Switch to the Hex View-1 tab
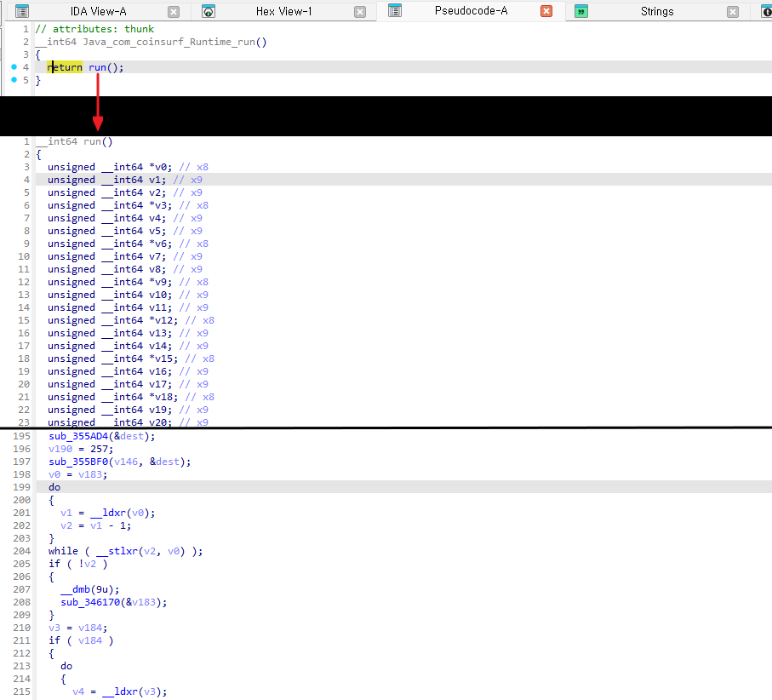Screen dimensions: 772x700 [284, 11]
